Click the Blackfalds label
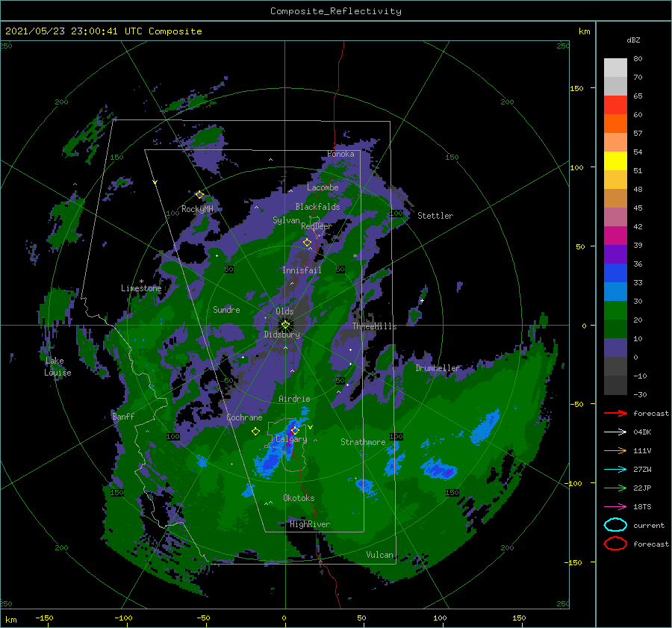The width and height of the screenshot is (672, 628). pos(317,207)
